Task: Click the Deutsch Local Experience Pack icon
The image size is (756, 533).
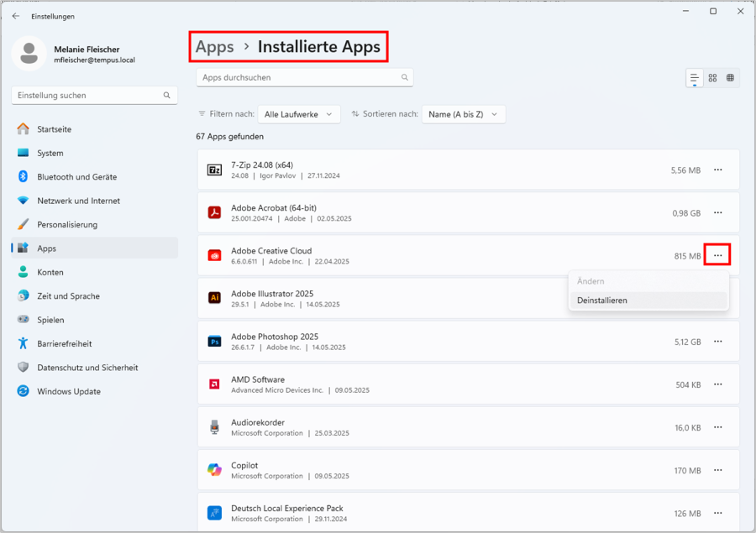Action: pyautogui.click(x=214, y=513)
